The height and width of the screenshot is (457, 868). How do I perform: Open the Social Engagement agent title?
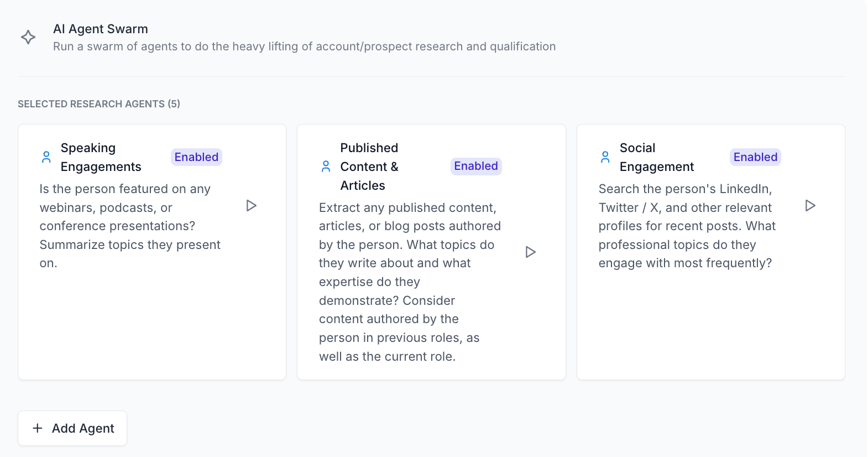click(657, 157)
